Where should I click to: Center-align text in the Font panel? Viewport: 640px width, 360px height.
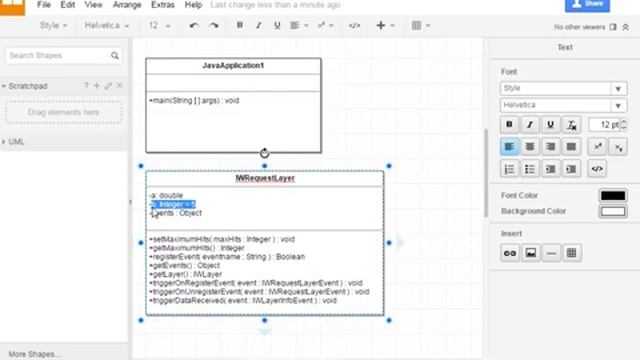[530, 147]
